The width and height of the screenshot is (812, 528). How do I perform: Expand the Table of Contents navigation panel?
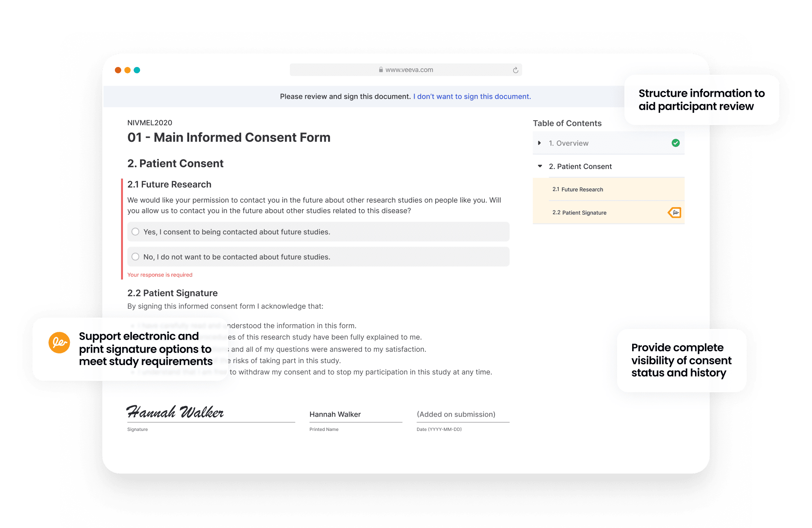point(540,143)
